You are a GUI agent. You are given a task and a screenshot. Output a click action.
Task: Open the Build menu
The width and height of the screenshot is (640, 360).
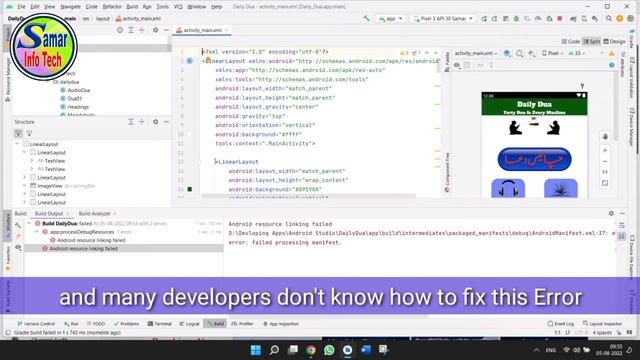[132, 7]
